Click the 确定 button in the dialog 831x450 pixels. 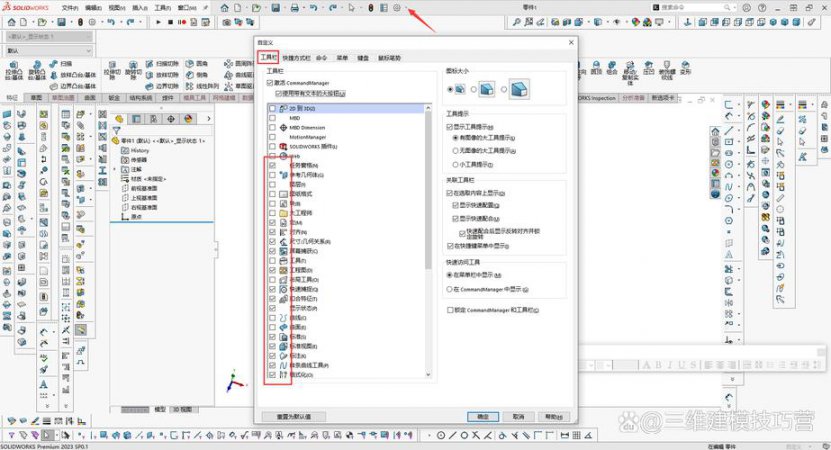tap(483, 417)
